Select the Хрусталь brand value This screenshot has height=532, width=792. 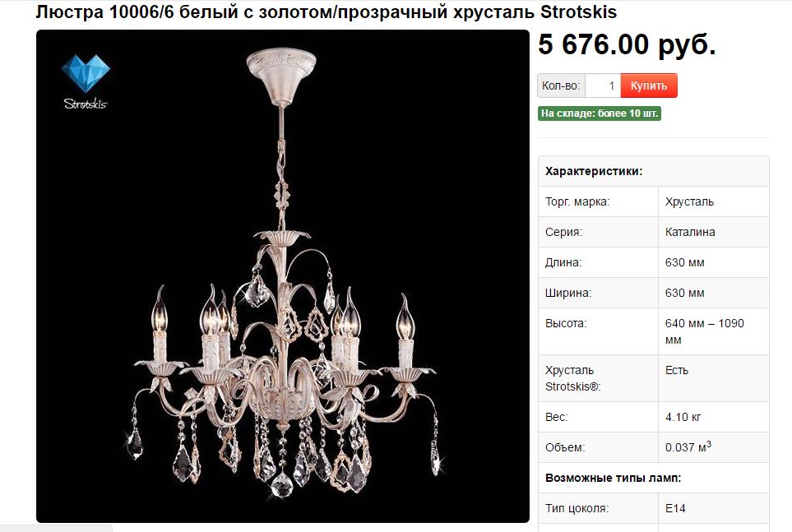[x=689, y=201]
